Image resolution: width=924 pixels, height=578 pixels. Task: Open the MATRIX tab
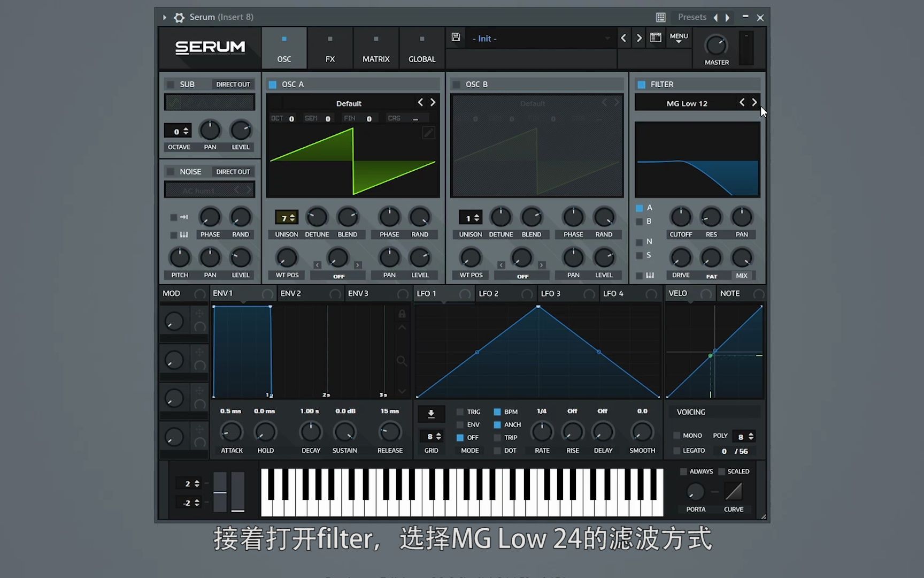(376, 48)
